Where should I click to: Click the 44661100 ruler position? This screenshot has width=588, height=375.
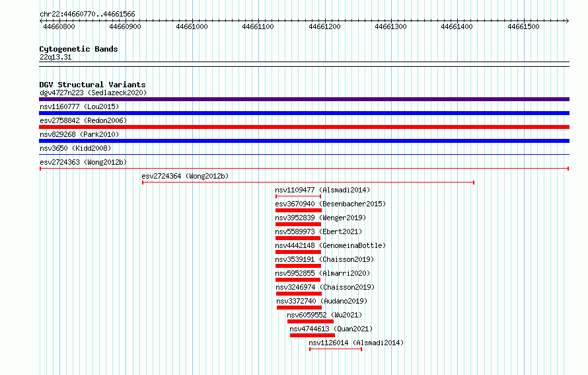coord(258,26)
